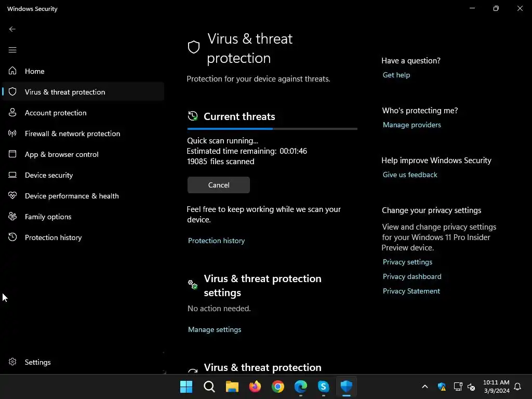Open Device performance & health section
This screenshot has height=399, width=532.
click(83, 196)
